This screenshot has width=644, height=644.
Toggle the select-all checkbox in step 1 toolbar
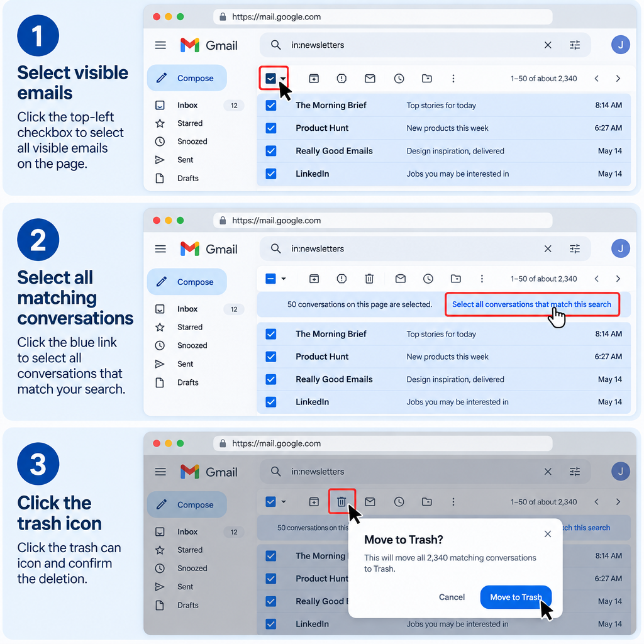(x=270, y=78)
